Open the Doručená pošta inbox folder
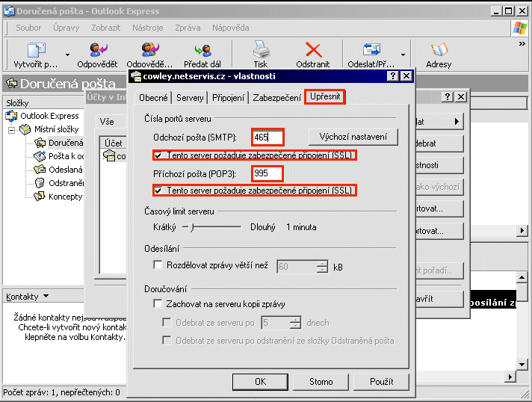The width and height of the screenshot is (532, 402). click(59, 143)
